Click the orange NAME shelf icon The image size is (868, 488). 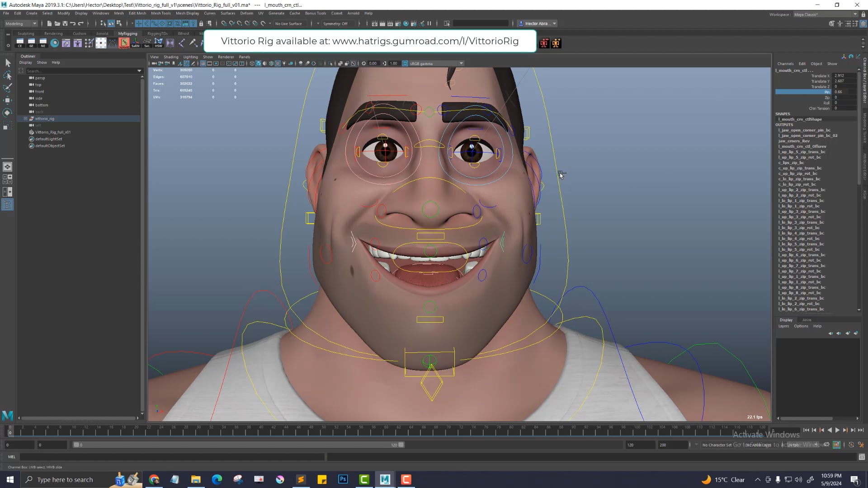[124, 43]
